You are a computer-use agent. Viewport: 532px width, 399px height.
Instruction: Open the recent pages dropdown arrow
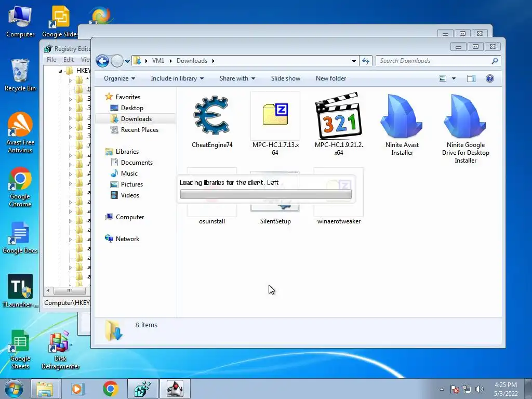coord(128,61)
